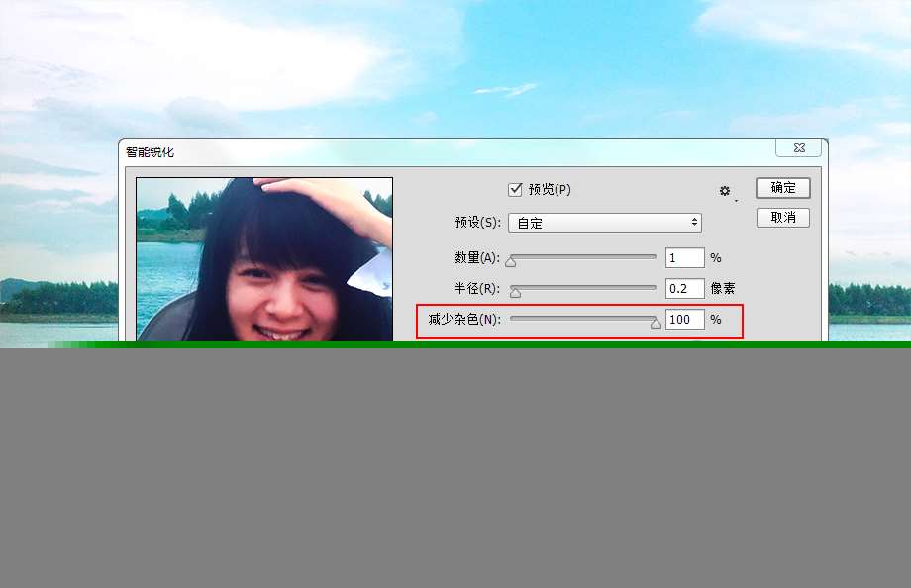Click the 确定 button

click(x=782, y=188)
